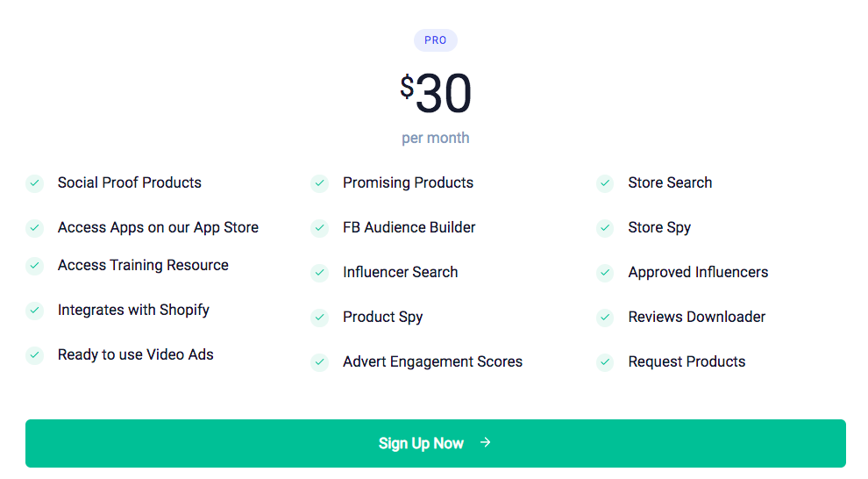This screenshot has height=479, width=868.
Task: Click the Access Training Resource feature text
Action: 143,265
